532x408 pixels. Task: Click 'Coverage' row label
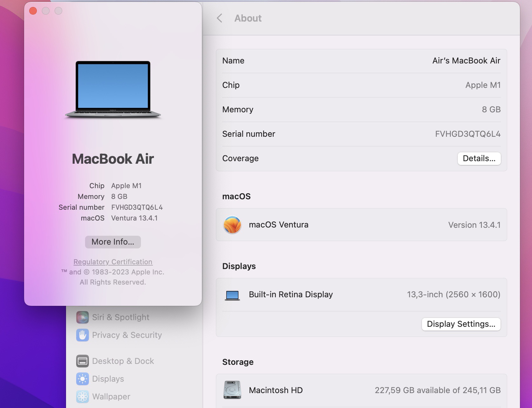tap(240, 158)
